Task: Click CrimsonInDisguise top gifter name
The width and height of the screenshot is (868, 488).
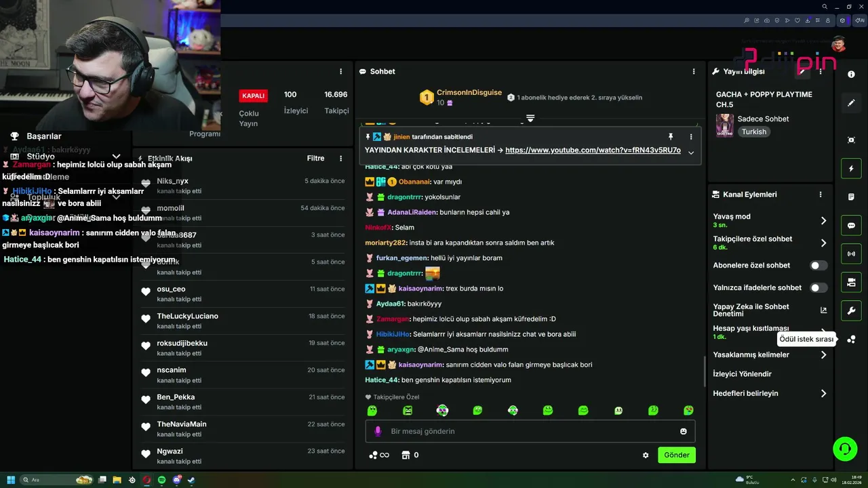Action: 469,93
